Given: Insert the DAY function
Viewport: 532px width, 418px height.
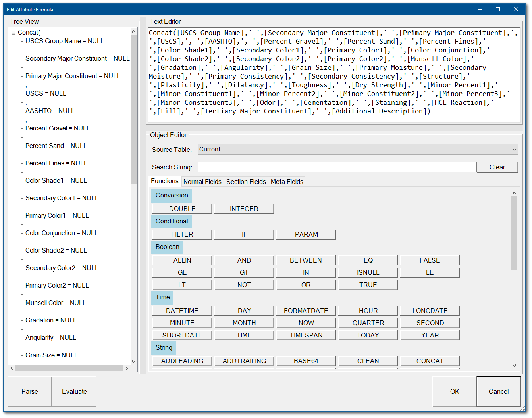Looking at the screenshot, I should click(x=244, y=311).
